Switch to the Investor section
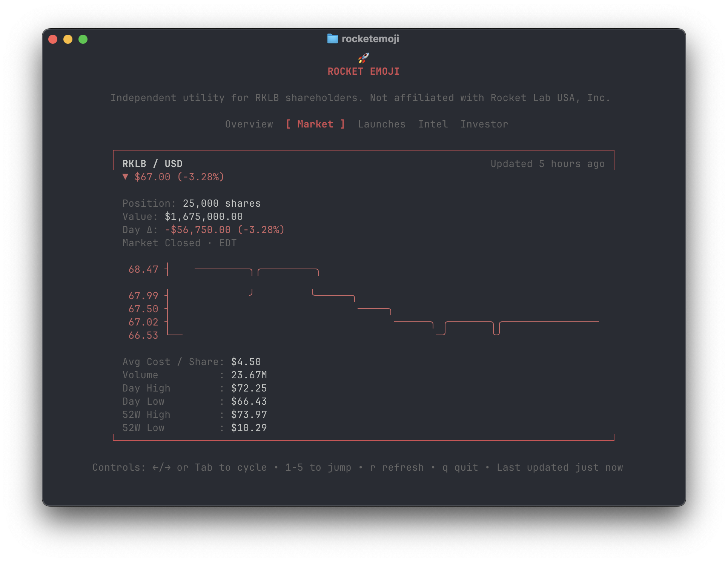 point(484,124)
